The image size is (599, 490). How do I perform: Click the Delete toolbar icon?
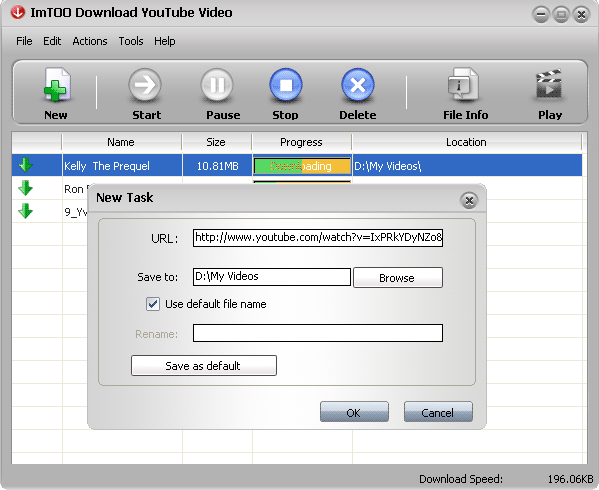tap(358, 85)
